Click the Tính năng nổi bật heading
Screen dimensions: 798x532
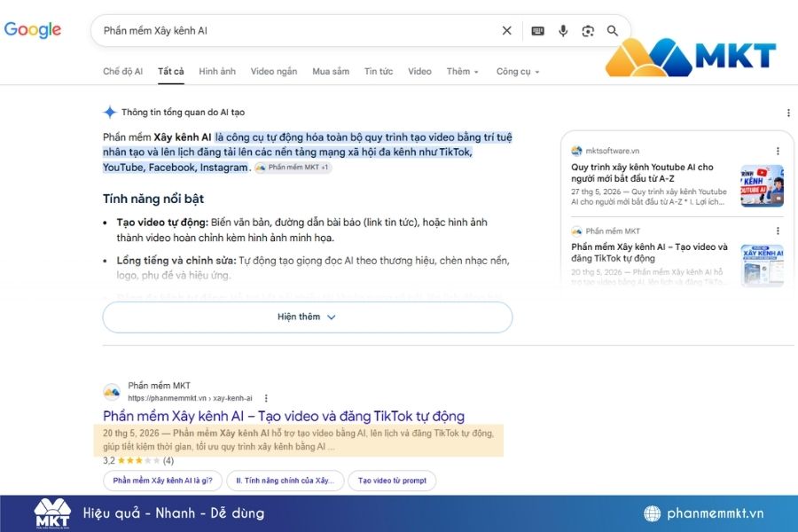click(x=153, y=199)
